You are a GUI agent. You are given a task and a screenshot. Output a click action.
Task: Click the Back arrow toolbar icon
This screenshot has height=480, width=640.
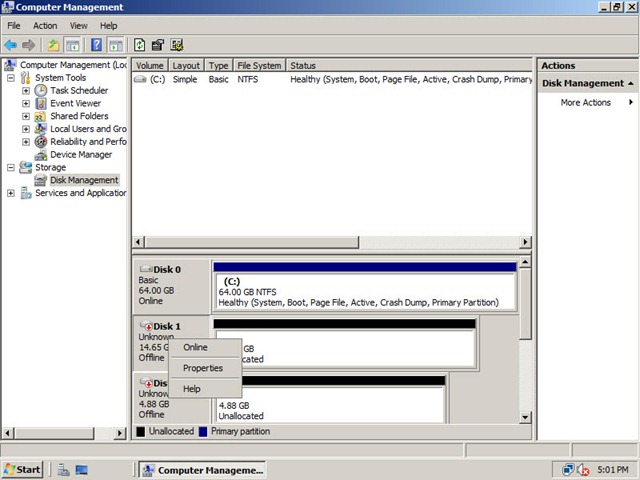click(x=11, y=45)
